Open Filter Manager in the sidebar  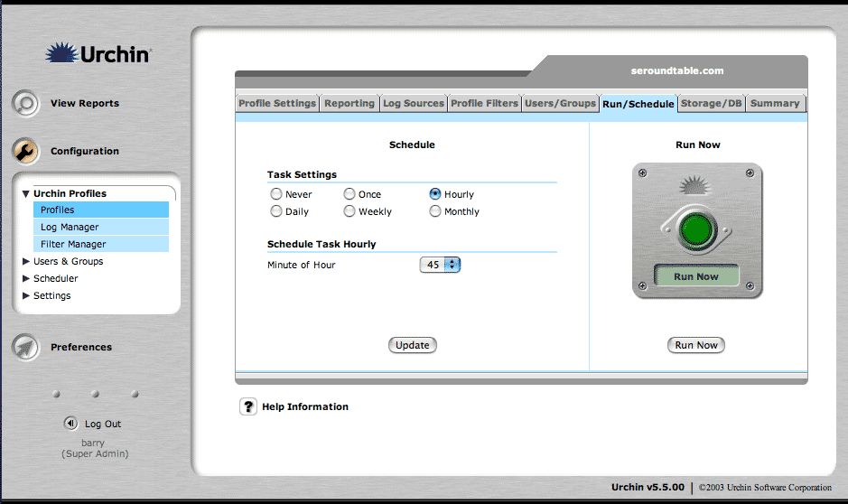(101, 244)
